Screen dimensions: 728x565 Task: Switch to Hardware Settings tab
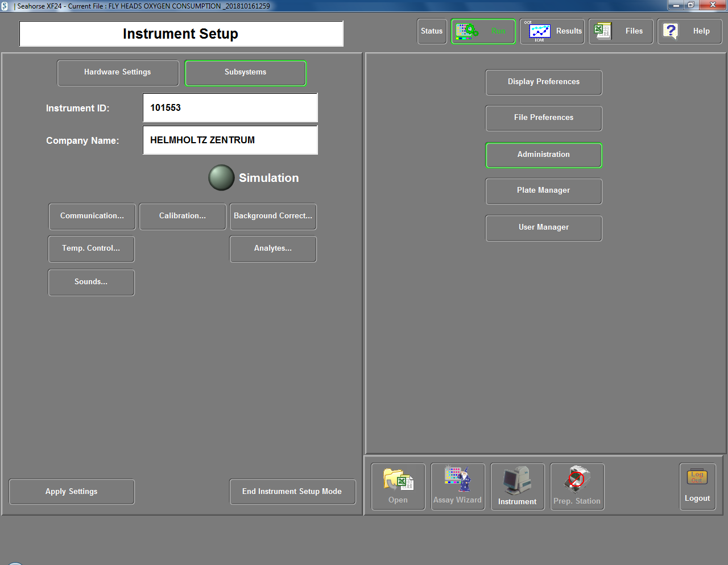point(118,73)
